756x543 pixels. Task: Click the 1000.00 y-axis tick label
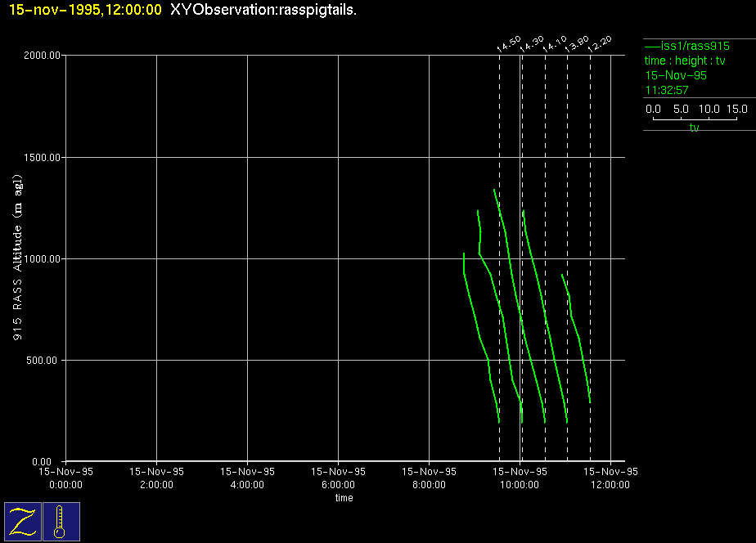(43, 259)
